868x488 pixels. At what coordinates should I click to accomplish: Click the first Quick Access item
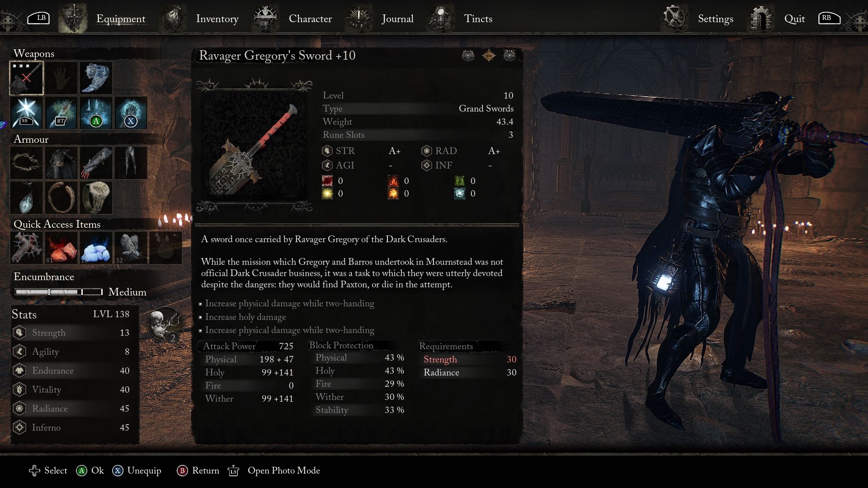click(x=26, y=247)
